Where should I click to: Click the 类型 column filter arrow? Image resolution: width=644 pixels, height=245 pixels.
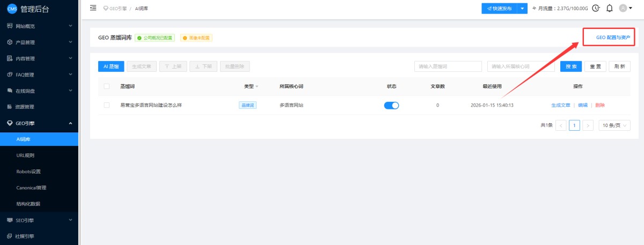(257, 86)
